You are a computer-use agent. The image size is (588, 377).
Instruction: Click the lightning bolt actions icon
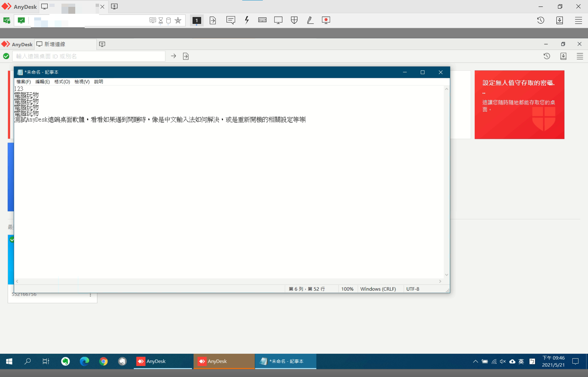click(247, 20)
